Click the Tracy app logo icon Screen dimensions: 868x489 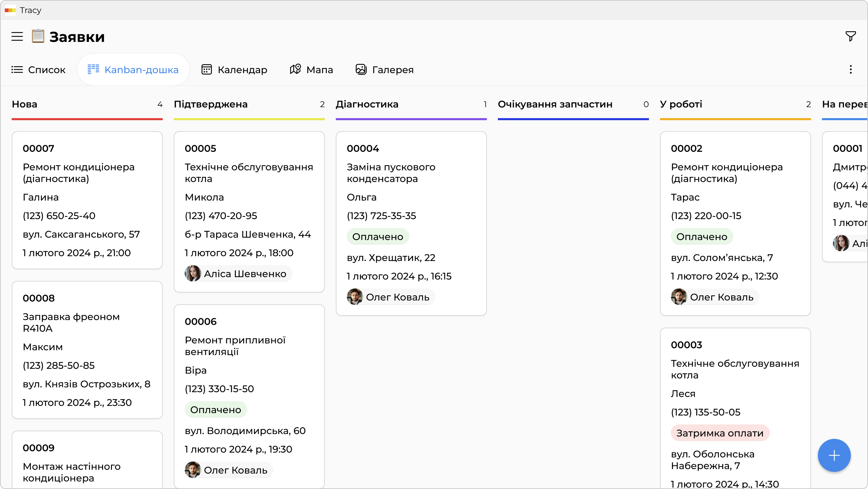(x=10, y=10)
